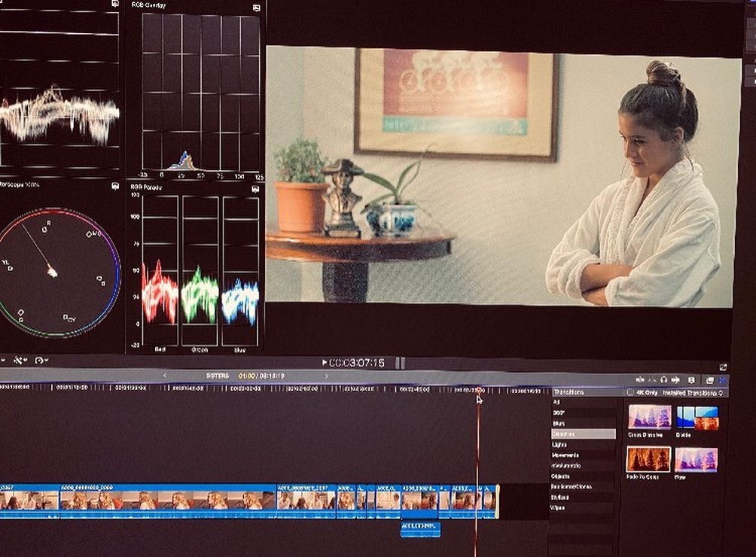Open the tools selection dropdown

[19, 361]
